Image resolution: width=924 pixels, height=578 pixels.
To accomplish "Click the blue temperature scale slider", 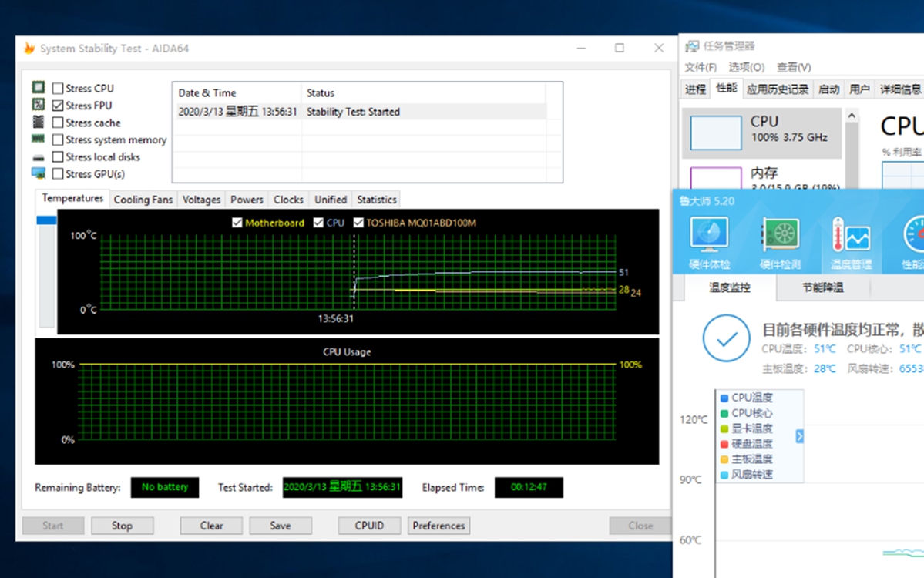I will (x=47, y=220).
